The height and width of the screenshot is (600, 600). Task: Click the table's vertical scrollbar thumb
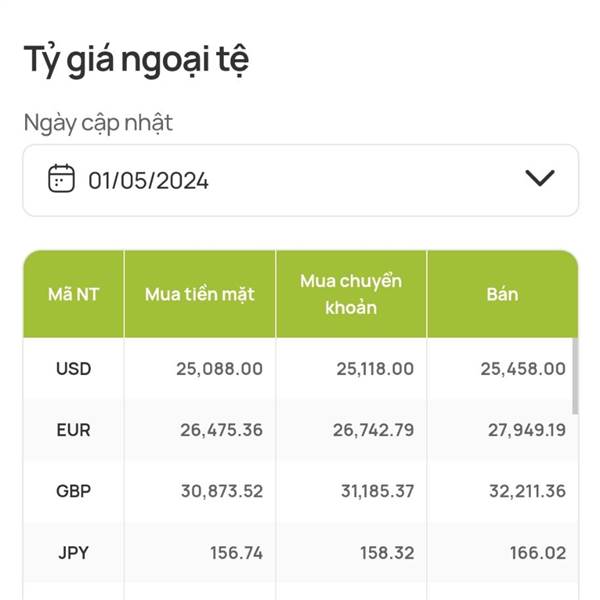[x=575, y=376]
